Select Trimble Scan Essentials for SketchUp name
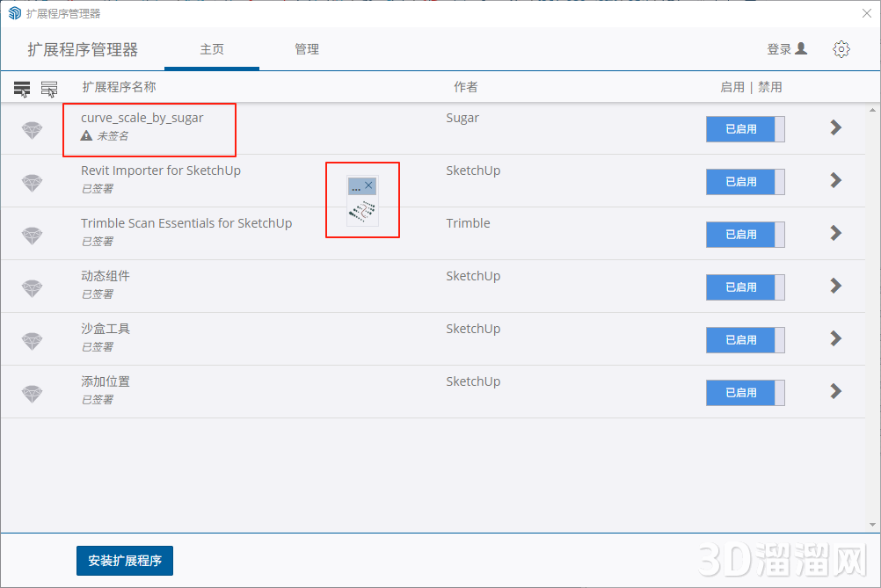The height and width of the screenshot is (588, 881). 186,223
